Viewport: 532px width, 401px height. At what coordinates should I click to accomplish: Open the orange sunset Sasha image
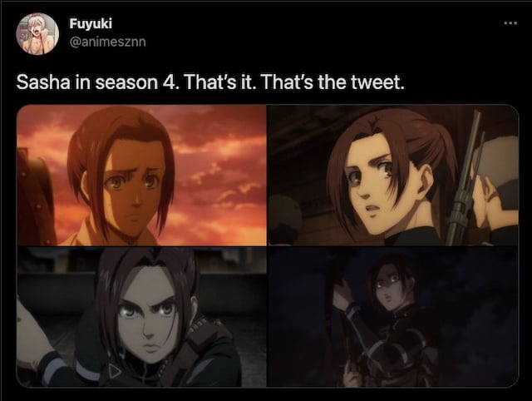141,176
